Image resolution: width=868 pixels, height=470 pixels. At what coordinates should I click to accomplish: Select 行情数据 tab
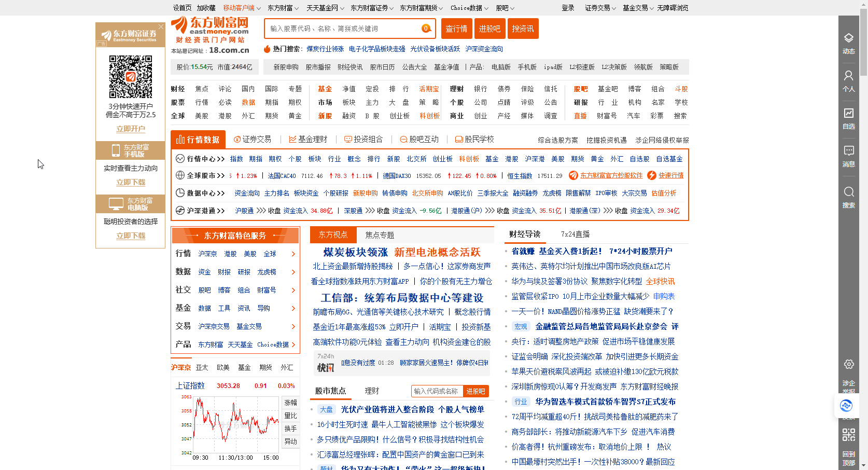point(198,140)
